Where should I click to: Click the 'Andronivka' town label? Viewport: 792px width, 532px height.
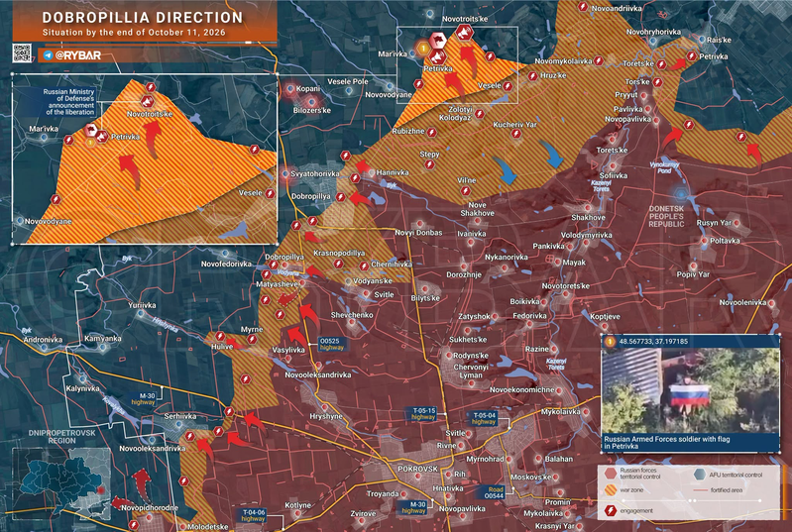coord(43,340)
